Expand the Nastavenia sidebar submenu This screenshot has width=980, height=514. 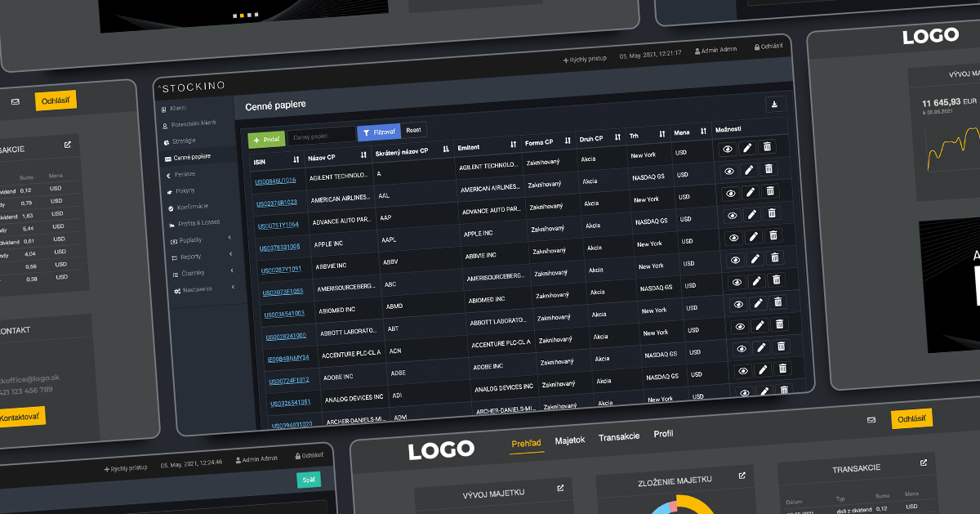click(233, 287)
